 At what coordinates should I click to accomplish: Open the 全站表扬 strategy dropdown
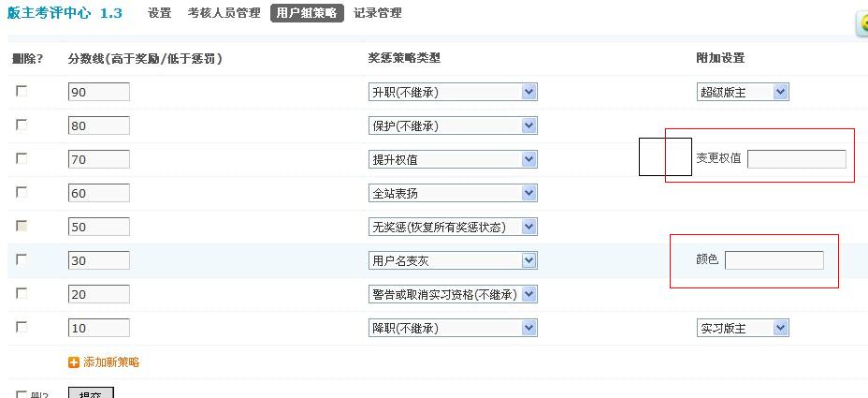[x=453, y=193]
